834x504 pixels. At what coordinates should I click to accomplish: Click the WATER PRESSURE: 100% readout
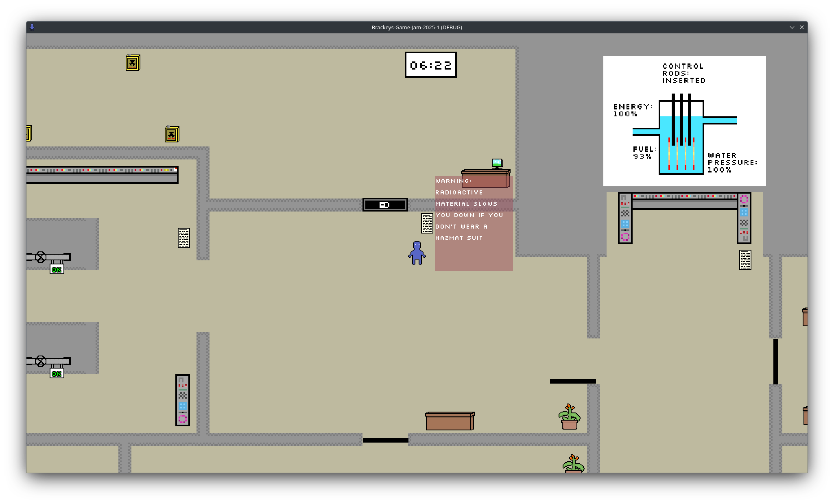[733, 163]
